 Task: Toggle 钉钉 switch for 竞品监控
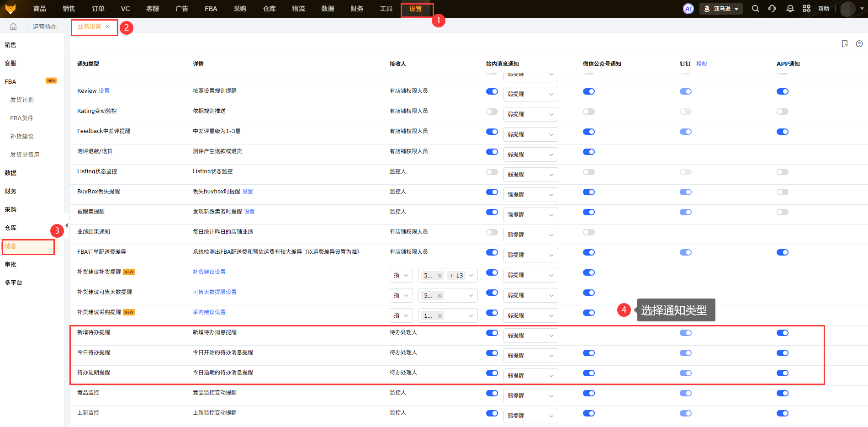tap(686, 393)
